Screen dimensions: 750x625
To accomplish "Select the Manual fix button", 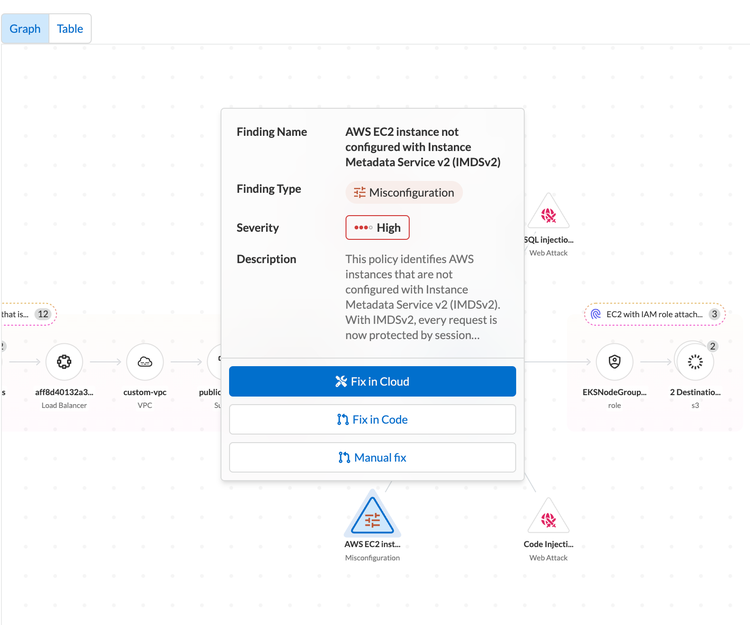I will click(x=372, y=458).
